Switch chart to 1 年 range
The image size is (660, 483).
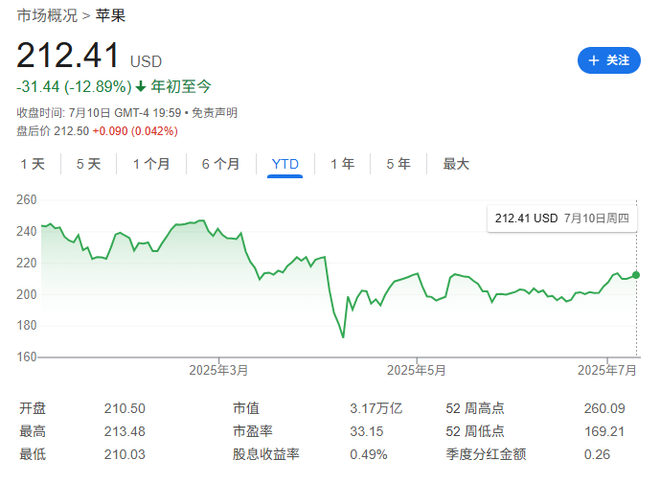point(342,164)
